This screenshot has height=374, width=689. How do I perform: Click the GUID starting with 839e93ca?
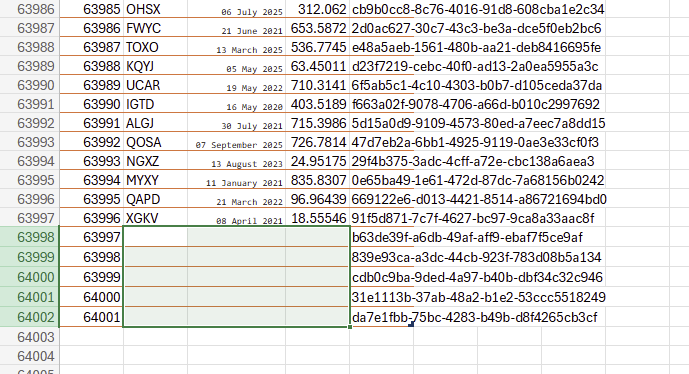point(476,257)
